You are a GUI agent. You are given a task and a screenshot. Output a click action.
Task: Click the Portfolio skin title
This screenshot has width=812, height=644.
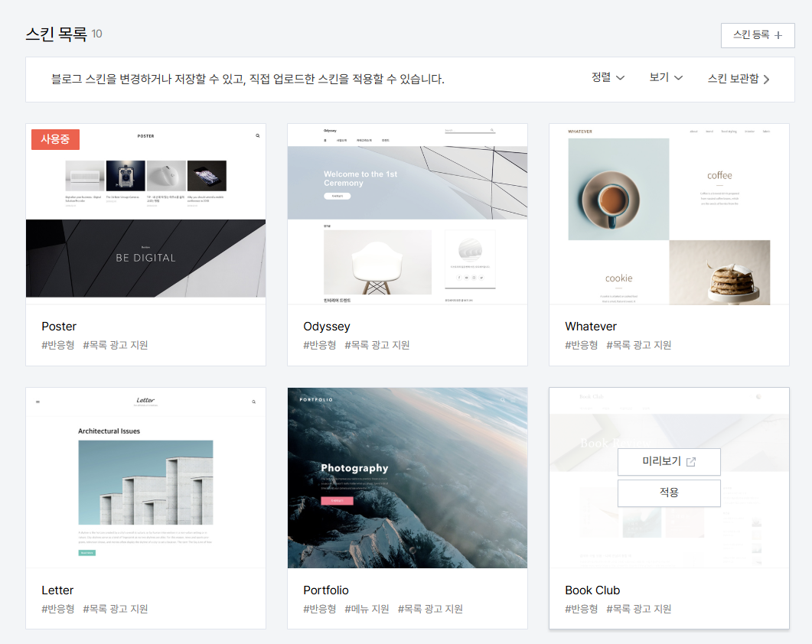pos(326,590)
